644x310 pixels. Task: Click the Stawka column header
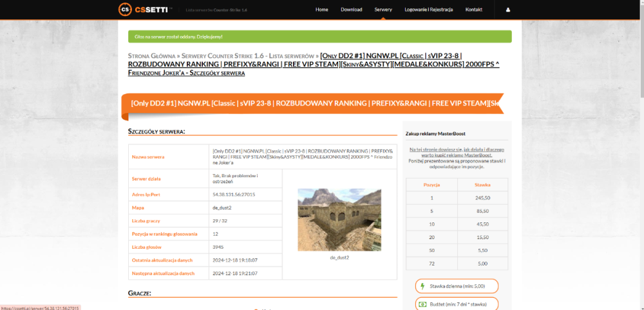point(482,184)
